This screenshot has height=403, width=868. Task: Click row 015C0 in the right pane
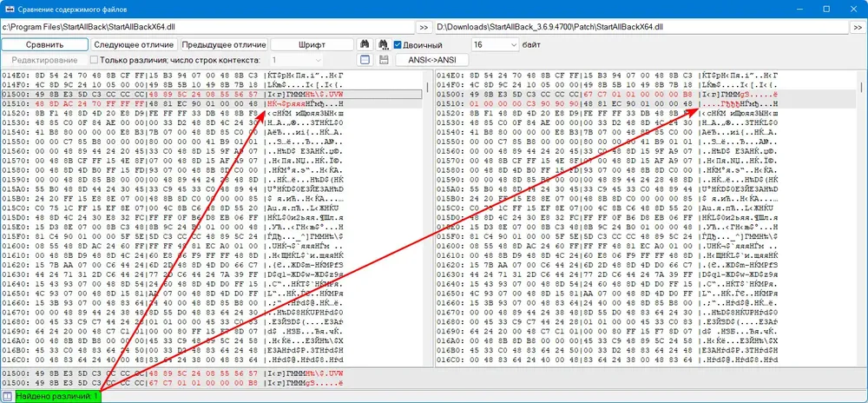pos(646,208)
